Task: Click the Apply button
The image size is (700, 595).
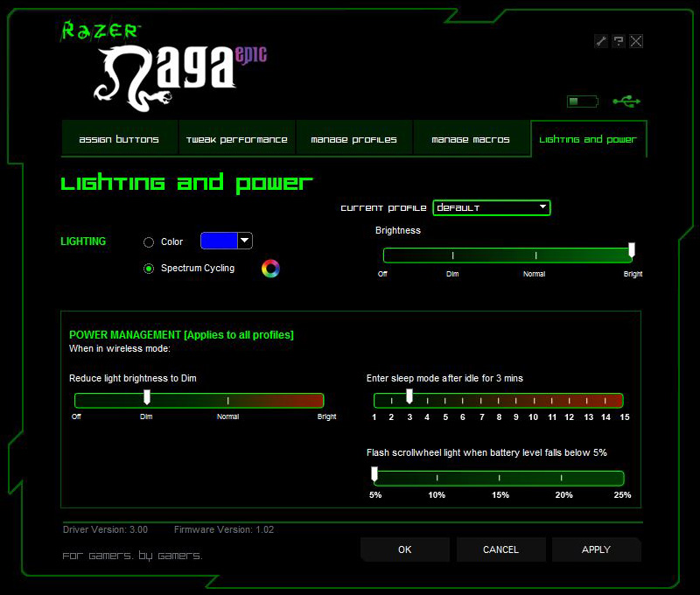Action: pyautogui.click(x=597, y=549)
